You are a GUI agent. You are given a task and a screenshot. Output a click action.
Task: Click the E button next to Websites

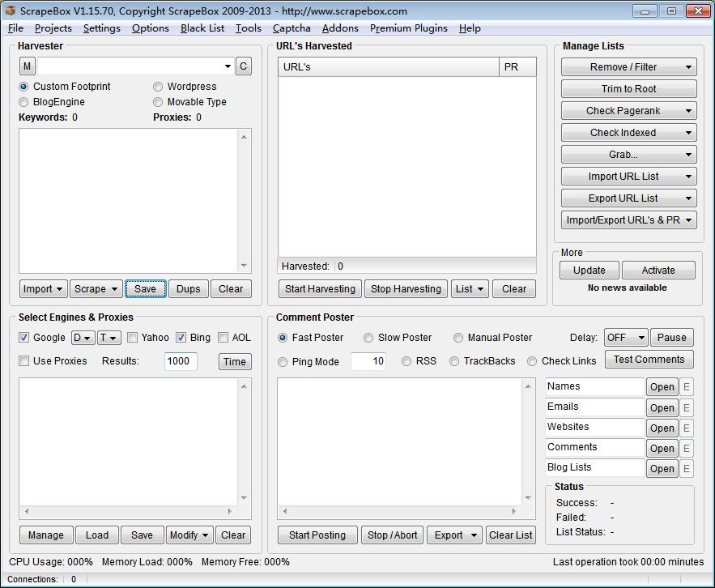(687, 428)
